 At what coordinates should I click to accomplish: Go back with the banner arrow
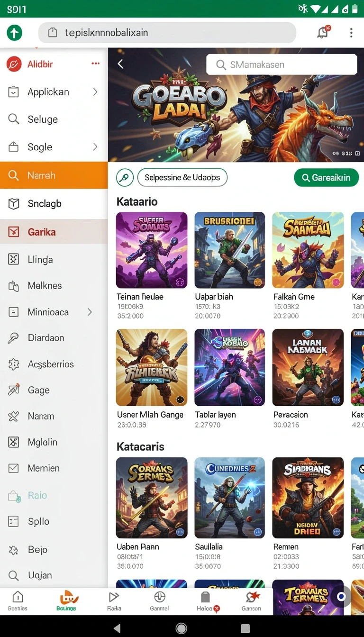[120, 64]
